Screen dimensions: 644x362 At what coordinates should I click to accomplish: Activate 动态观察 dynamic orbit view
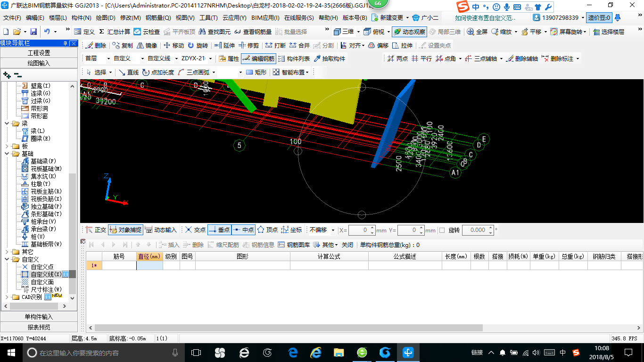tap(409, 32)
